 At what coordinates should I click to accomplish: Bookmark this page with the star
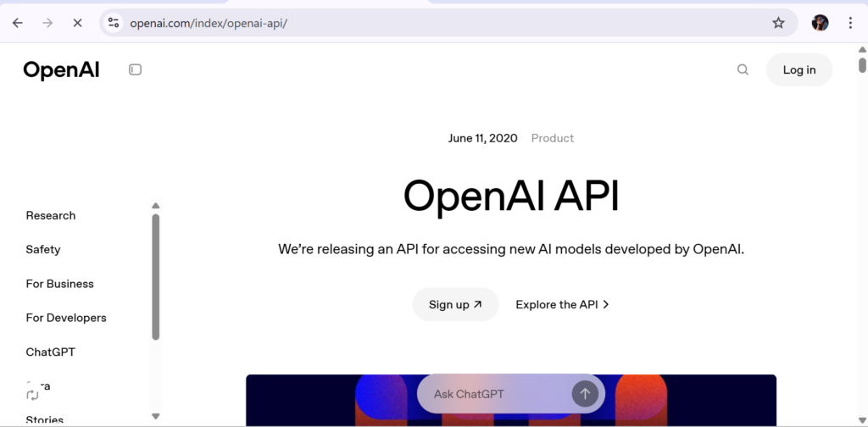(x=778, y=23)
